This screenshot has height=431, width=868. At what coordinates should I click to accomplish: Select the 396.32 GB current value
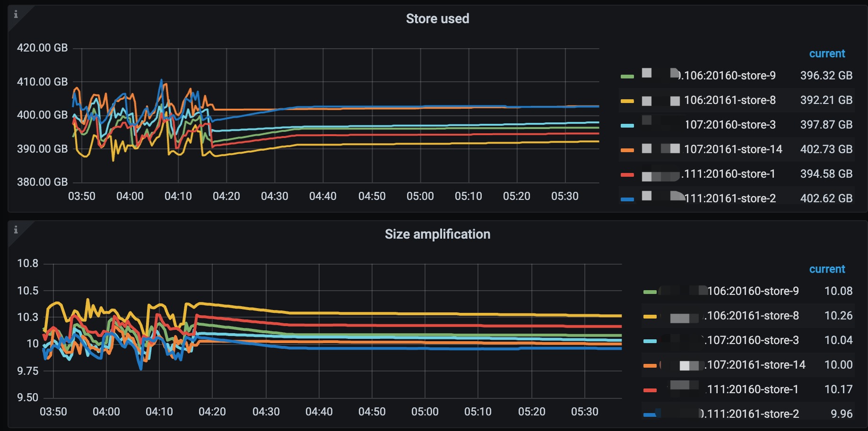(826, 76)
